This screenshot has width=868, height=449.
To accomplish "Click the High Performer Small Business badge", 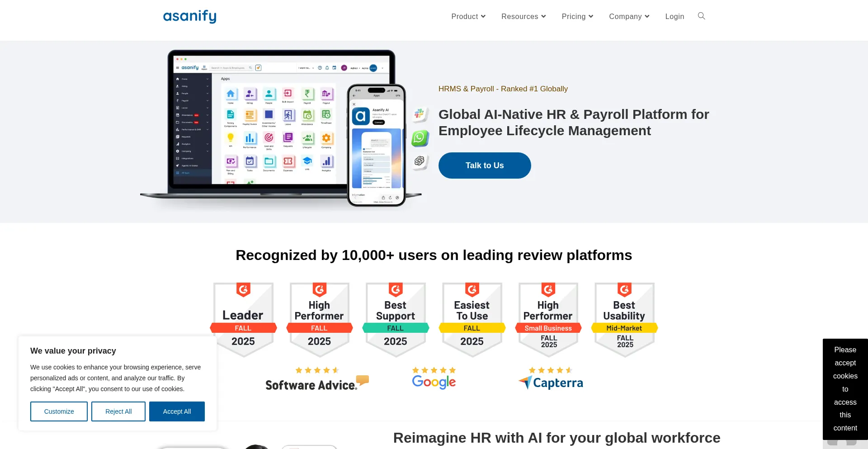I will point(548,320).
